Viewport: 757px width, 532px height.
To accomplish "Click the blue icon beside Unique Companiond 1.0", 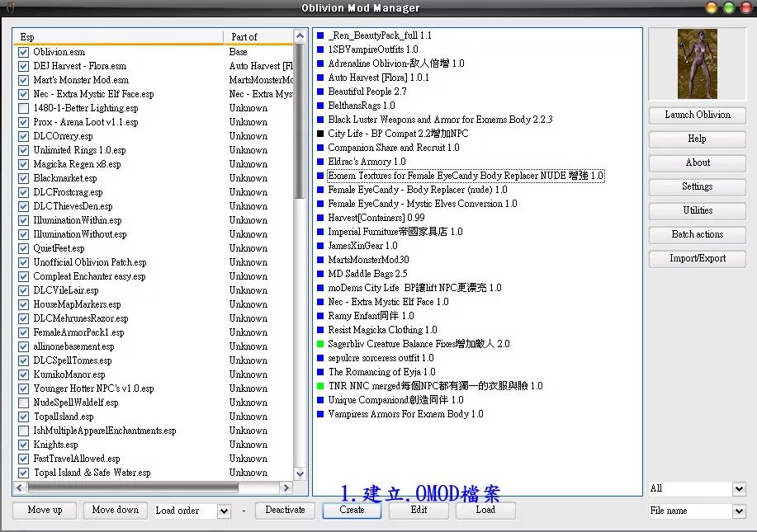I will point(320,400).
